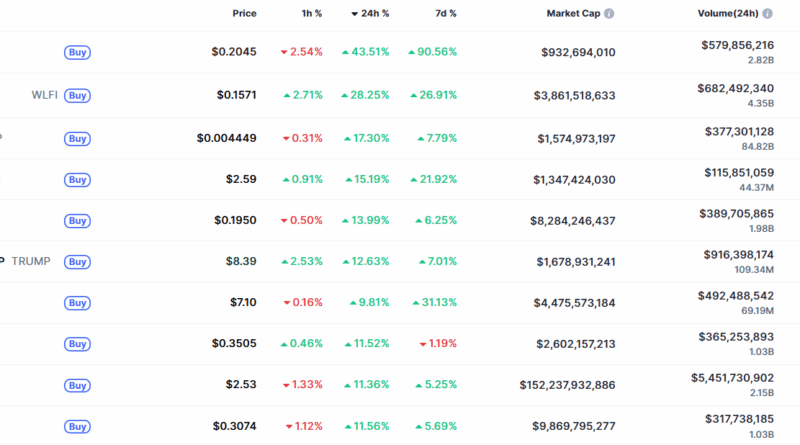Screen dimensions: 800x445
Task: Sort by the Market Cap header text
Action: (x=571, y=14)
